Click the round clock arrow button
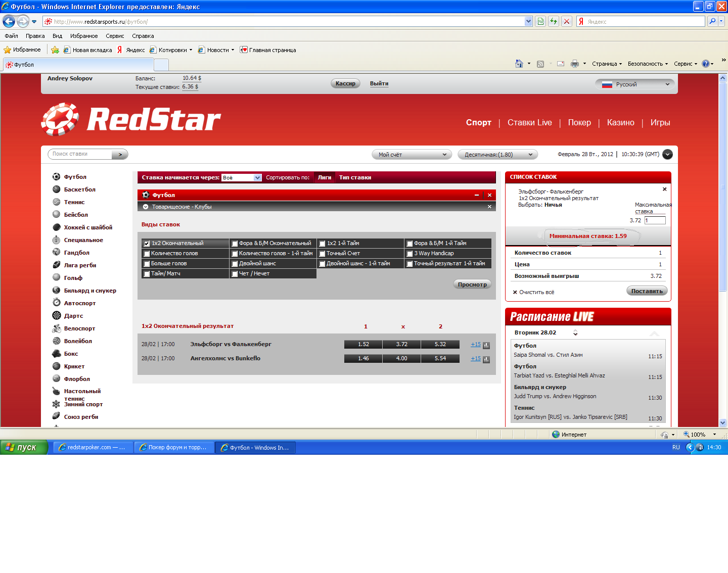 667,155
